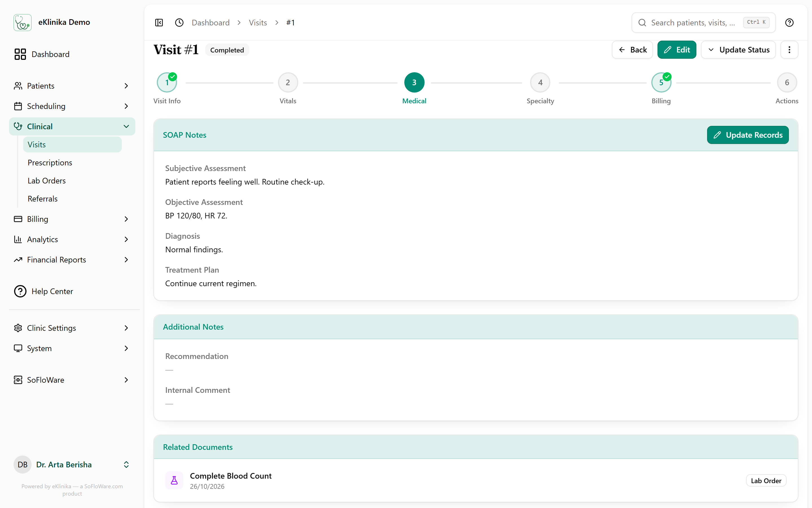Open Lab Orders in sidebar
This screenshot has width=812, height=508.
point(47,181)
